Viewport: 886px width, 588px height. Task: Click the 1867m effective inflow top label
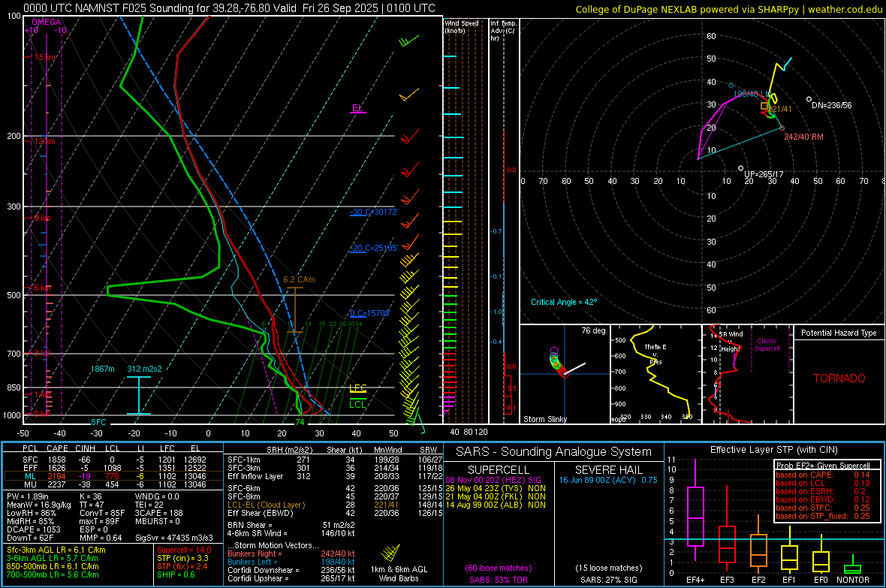click(x=102, y=369)
